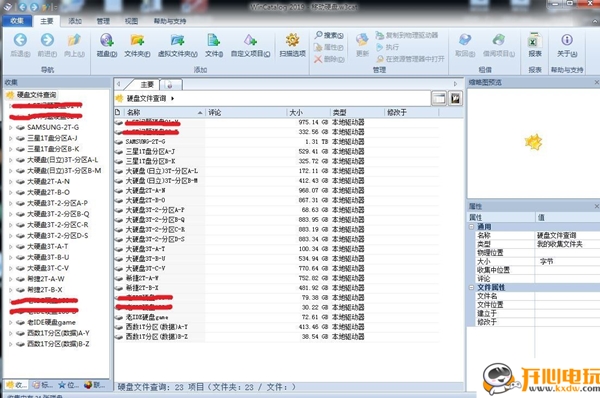Expand 大硬盘2T-A-N tree node
600x398 pixels.
click(11, 181)
